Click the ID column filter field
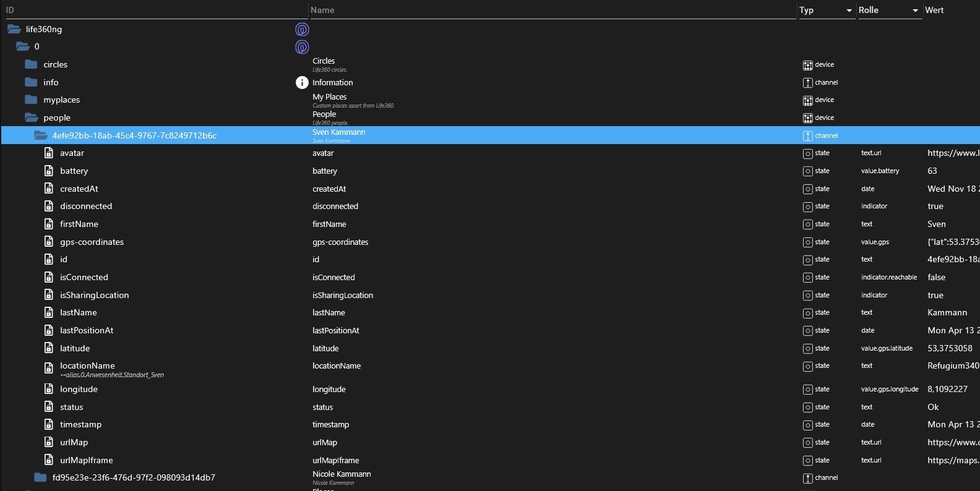The width and height of the screenshot is (980, 491). (x=155, y=10)
